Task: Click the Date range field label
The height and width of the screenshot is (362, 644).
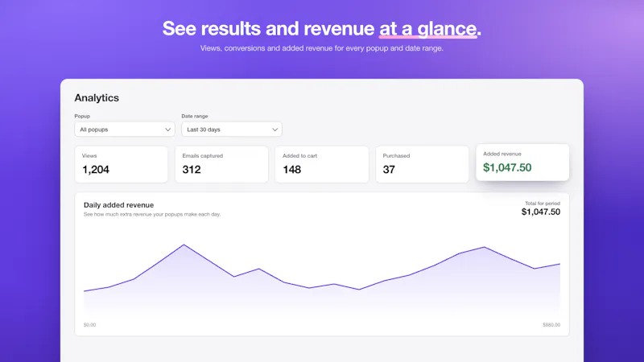Action: 195,116
